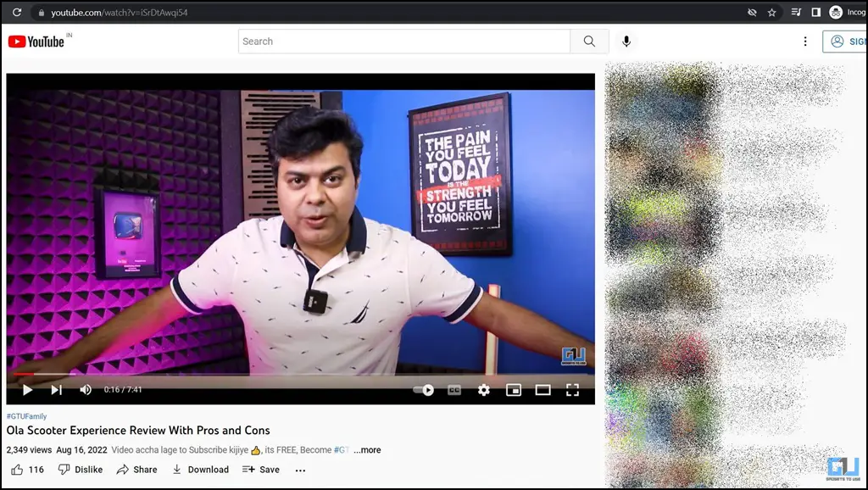Open the browser side panel icon
Image resolution: width=868 pixels, height=490 pixels.
tap(815, 12)
